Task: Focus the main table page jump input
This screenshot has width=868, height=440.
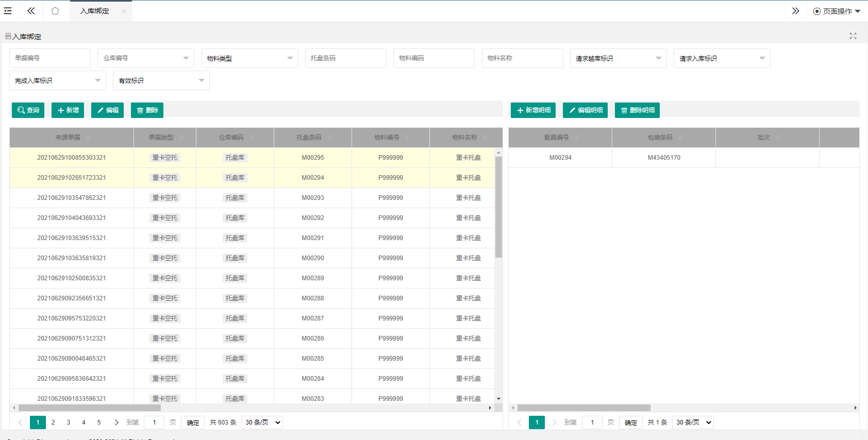Action: click(154, 422)
